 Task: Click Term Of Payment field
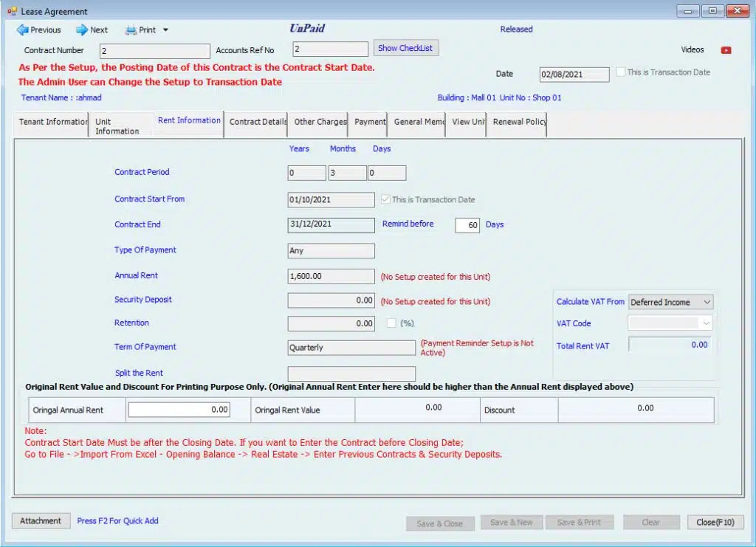(351, 348)
